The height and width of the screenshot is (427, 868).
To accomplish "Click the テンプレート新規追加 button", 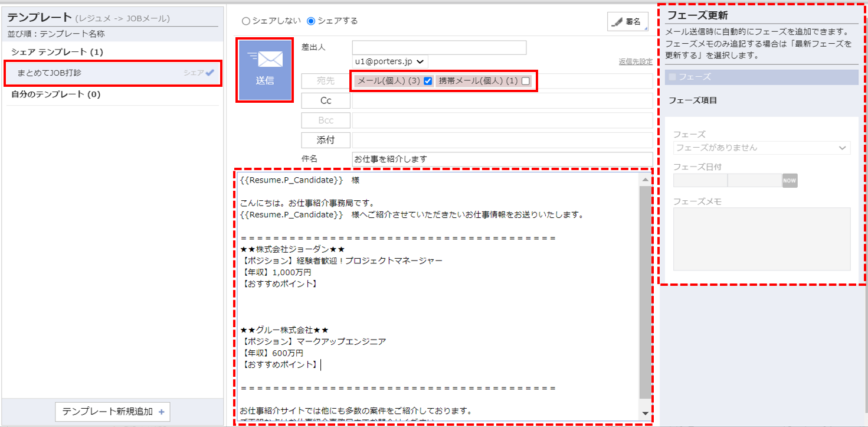I will point(112,412).
